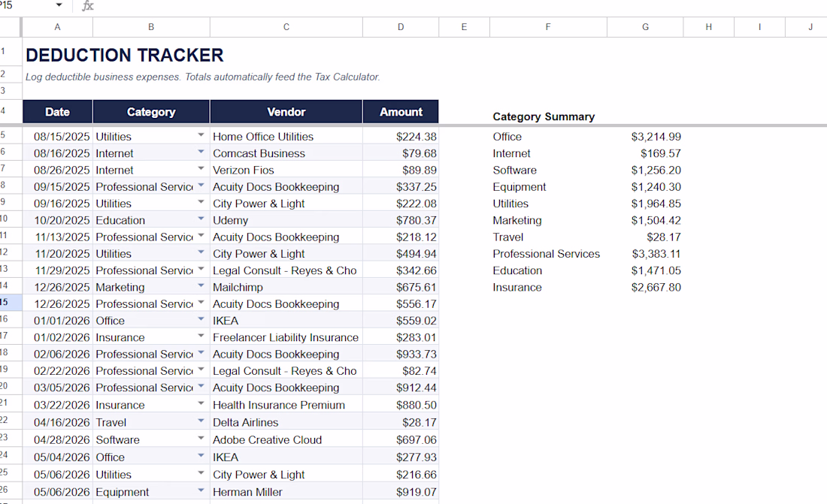Select the Education category cell in table
The width and height of the screenshot is (827, 504).
coord(151,220)
